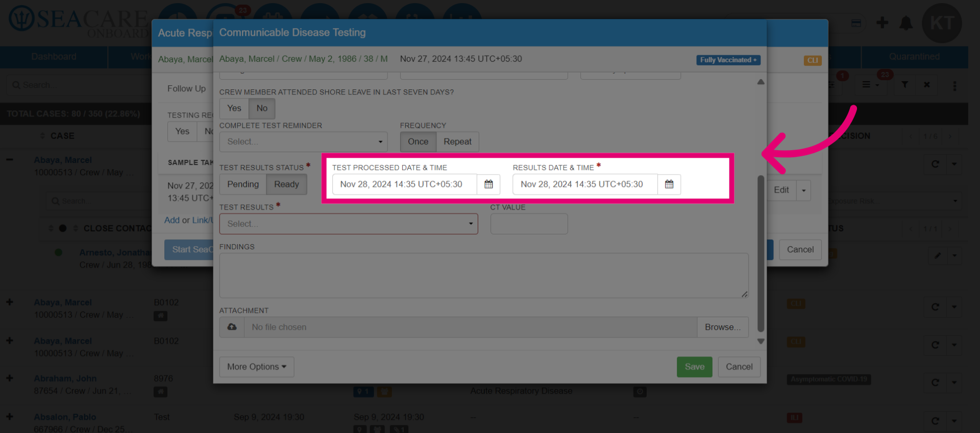The width and height of the screenshot is (980, 433).
Task: Set frequency to Once
Action: (x=418, y=142)
